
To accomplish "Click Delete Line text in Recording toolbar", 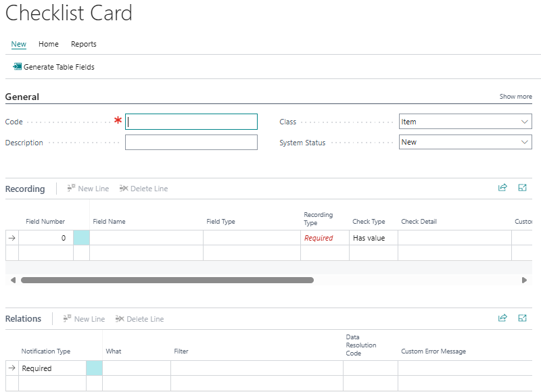I will click(x=149, y=189).
